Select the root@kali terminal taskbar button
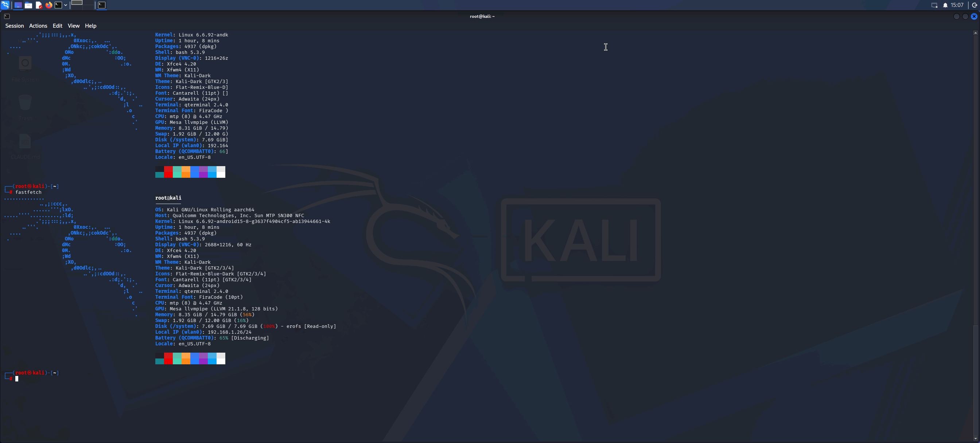The width and height of the screenshot is (980, 443). point(102,5)
